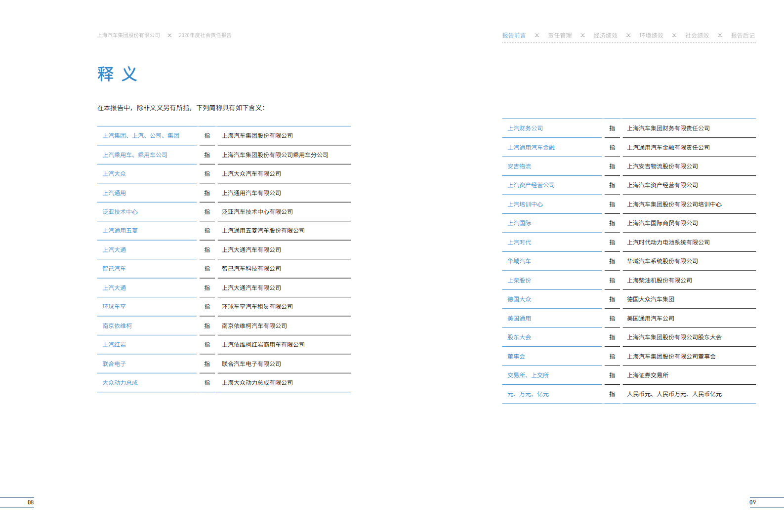Open the 报告前言 navigation tab
This screenshot has width=784, height=532.
514,36
